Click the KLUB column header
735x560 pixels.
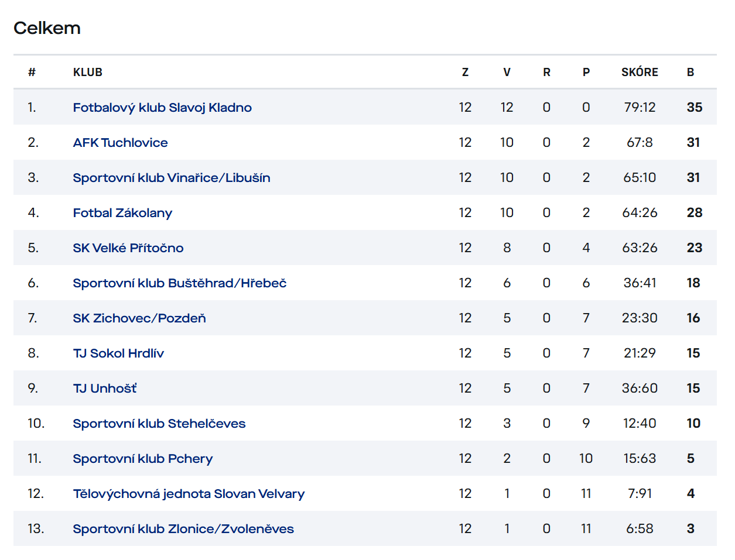pyautogui.click(x=88, y=73)
